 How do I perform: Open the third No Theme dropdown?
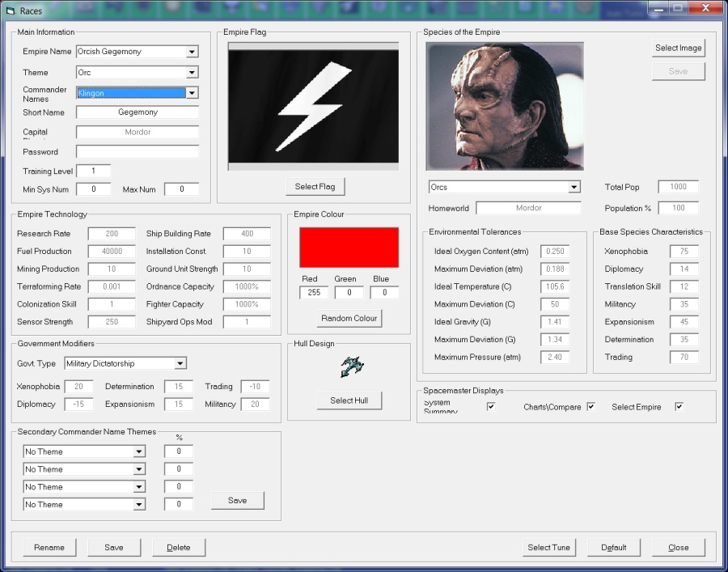point(139,486)
